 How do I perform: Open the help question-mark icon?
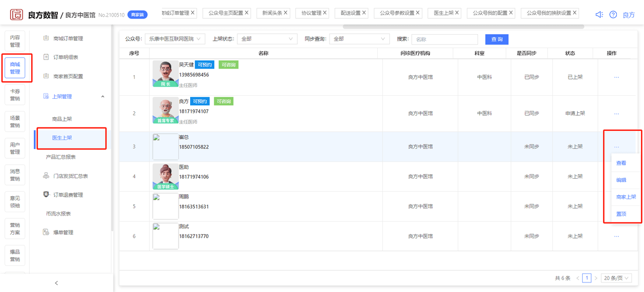613,15
